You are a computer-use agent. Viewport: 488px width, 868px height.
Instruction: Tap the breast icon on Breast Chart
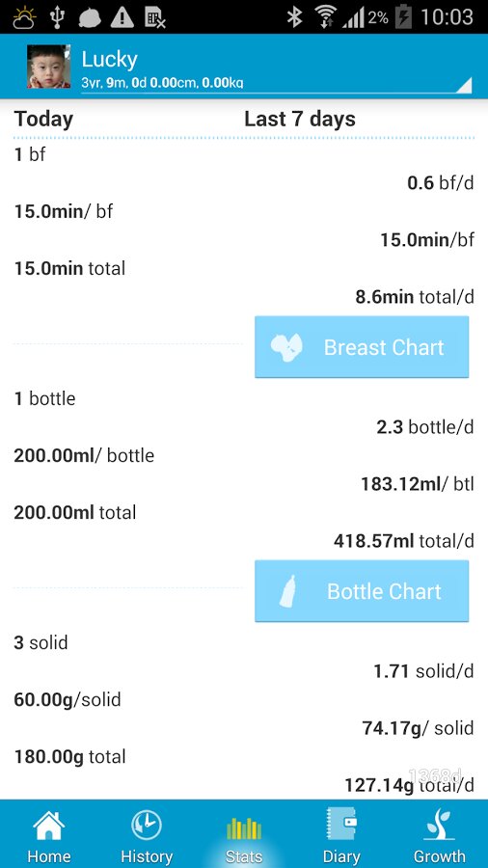(286, 347)
